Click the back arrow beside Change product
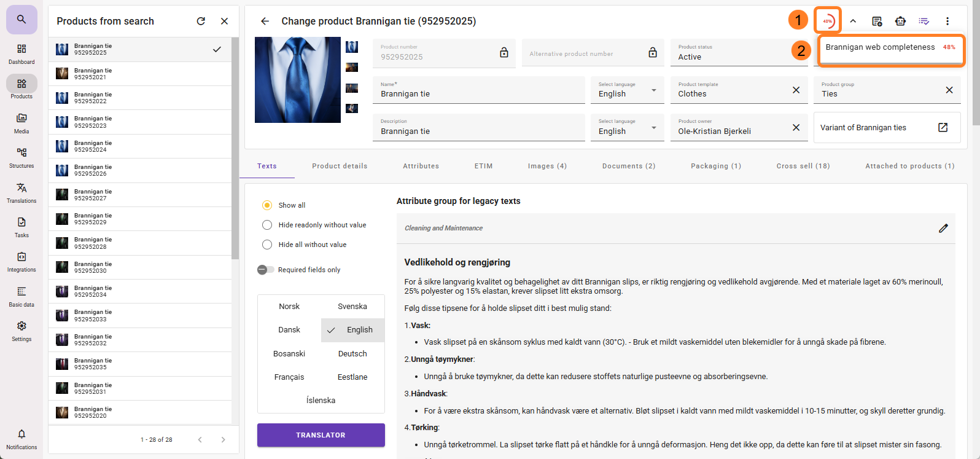980x459 pixels. click(x=265, y=21)
